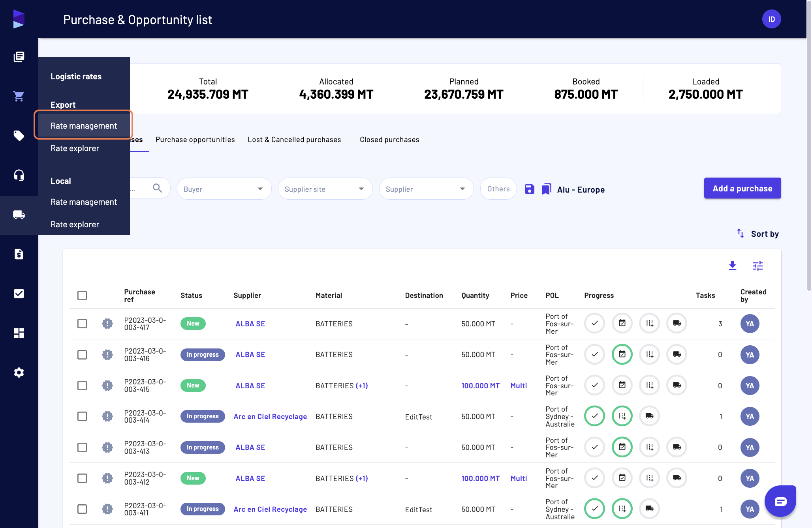Click the saved filters bookmark icon
Viewport: 812px width, 528px height.
pyautogui.click(x=547, y=189)
